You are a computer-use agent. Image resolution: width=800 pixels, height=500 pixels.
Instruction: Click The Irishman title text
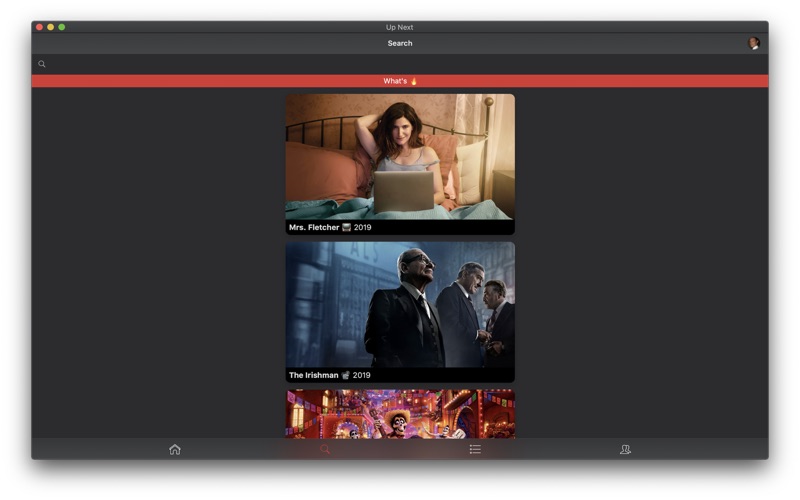[313, 376]
